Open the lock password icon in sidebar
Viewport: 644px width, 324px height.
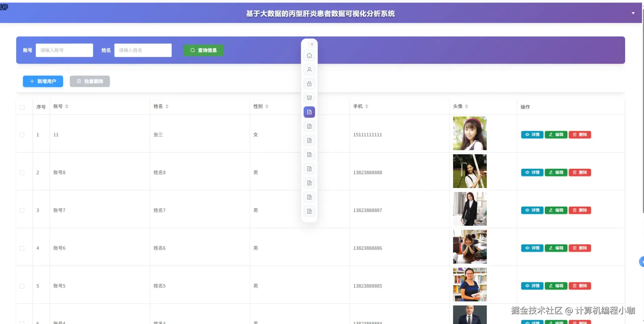309,84
